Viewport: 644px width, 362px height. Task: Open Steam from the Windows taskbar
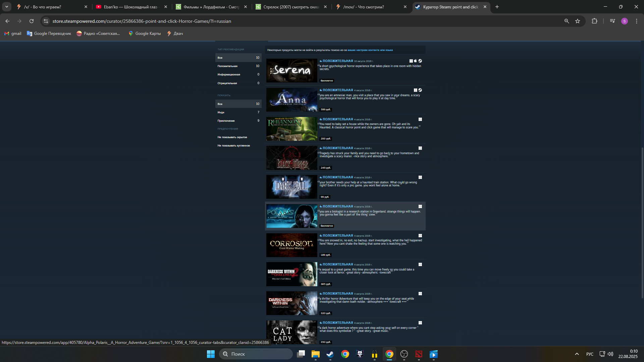pos(330,354)
